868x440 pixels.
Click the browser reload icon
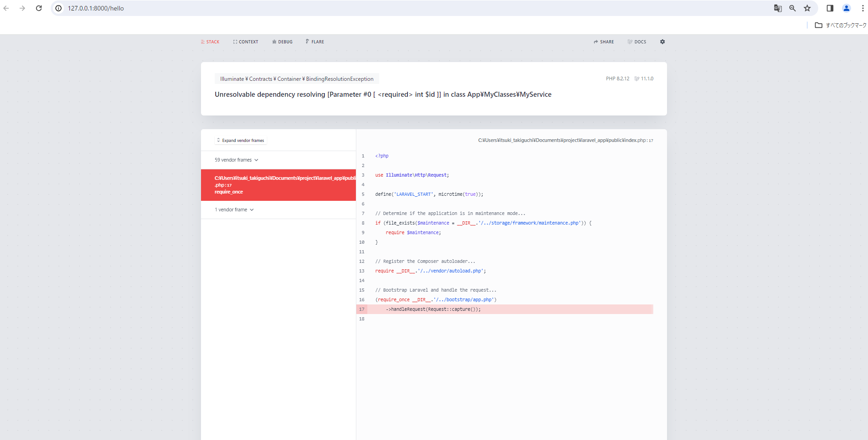coord(39,8)
